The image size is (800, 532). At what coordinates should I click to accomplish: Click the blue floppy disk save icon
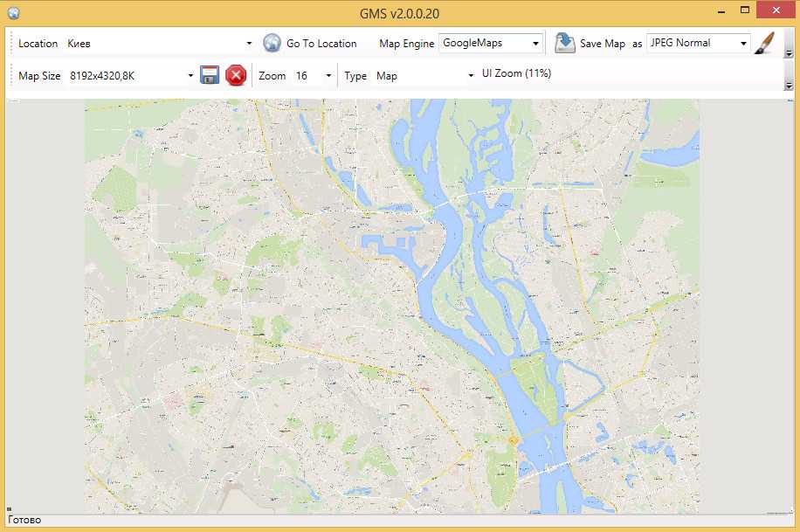tap(210, 75)
